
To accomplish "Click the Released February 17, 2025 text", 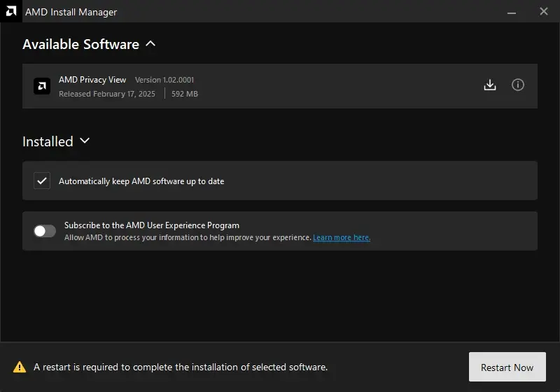I will [107, 94].
